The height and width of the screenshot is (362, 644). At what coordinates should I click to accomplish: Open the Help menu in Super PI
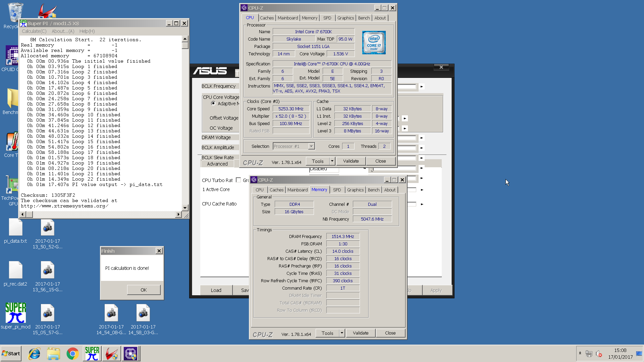[x=87, y=31]
